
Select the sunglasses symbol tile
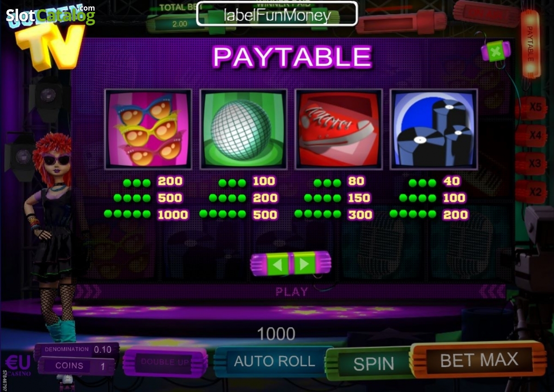(148, 129)
